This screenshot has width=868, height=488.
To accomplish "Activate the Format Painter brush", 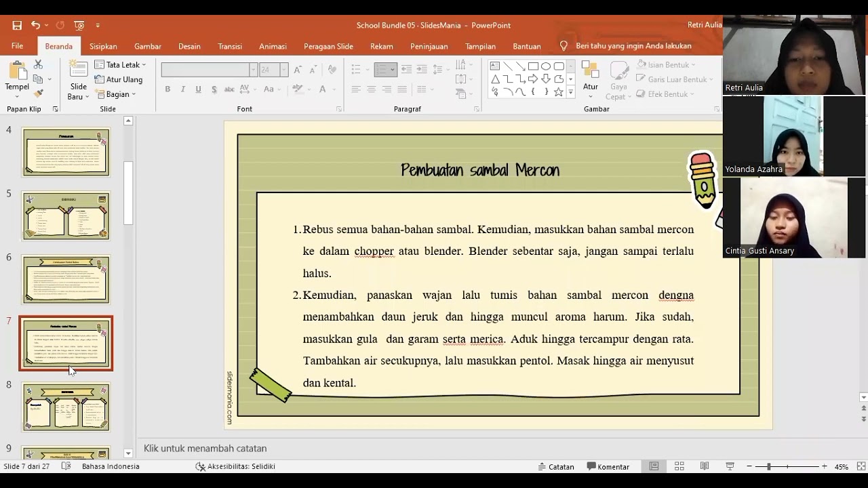I will click(x=38, y=94).
